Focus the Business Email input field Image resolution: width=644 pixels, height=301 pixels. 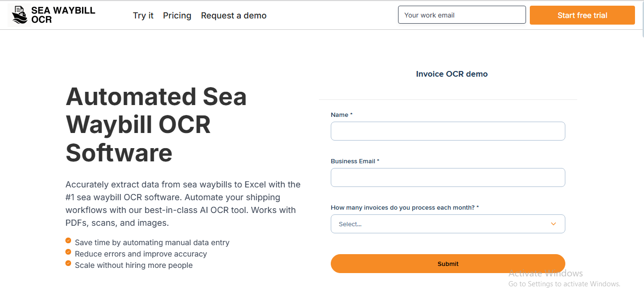pos(448,177)
